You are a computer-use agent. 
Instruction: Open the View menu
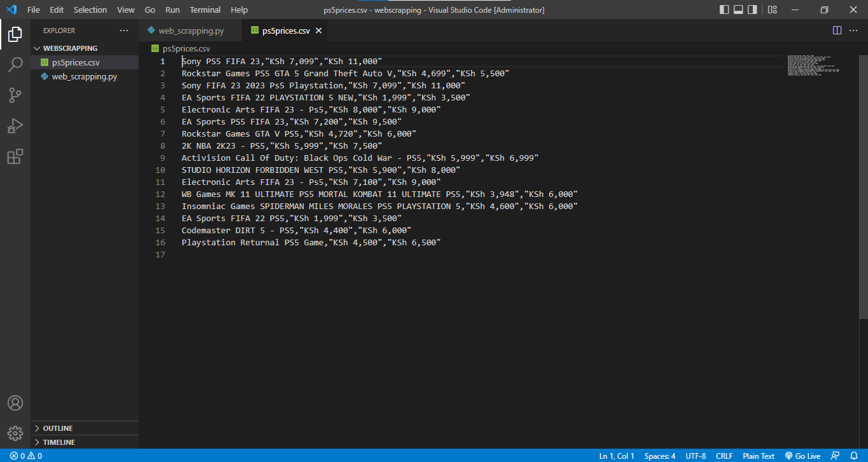click(126, 10)
